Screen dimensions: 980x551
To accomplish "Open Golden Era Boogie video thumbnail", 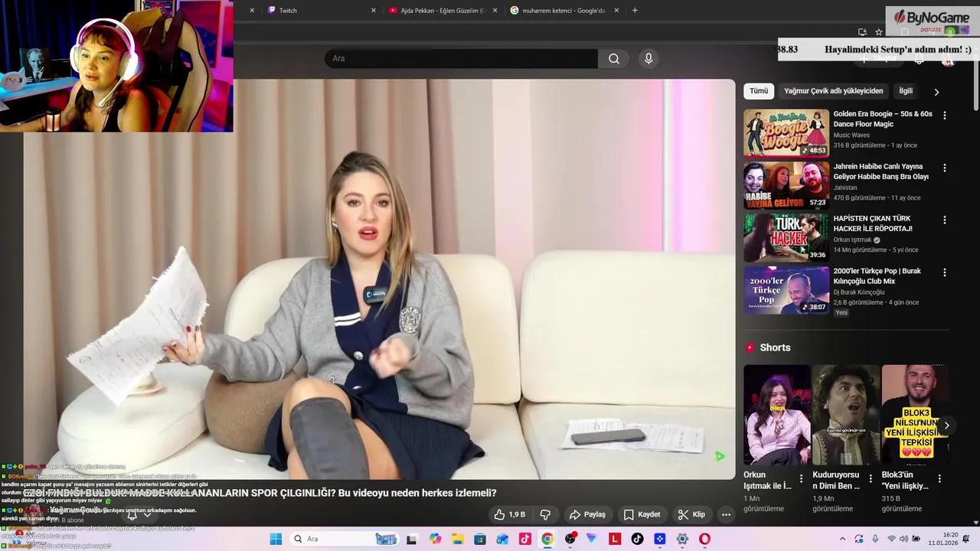I will 786,133.
